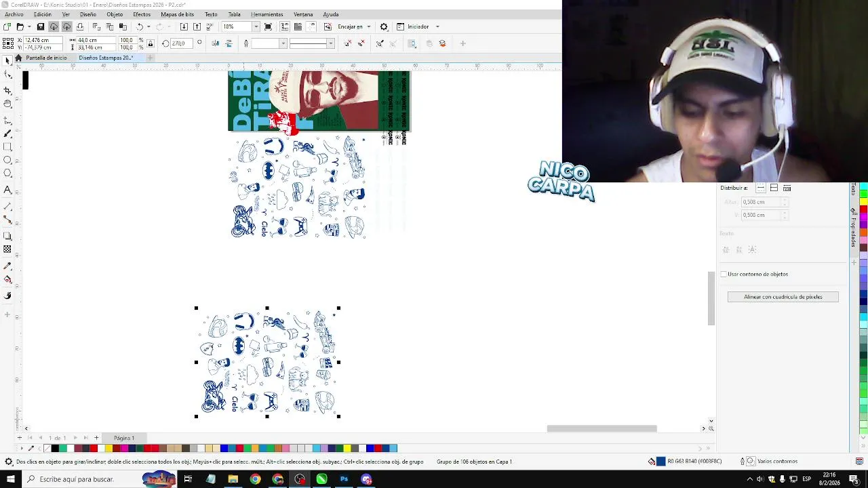This screenshot has height=488, width=868.
Task: Click 'Alinear con cuadrícula de píxeles' button
Action: [x=783, y=297]
